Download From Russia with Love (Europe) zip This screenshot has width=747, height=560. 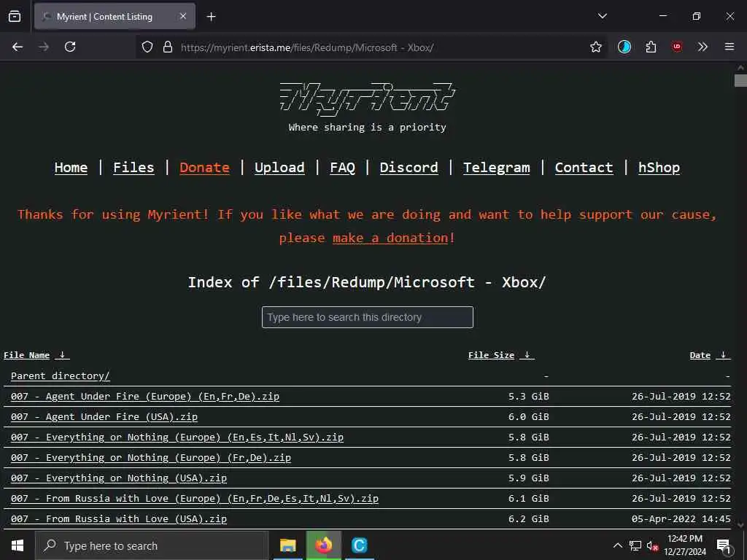click(194, 499)
